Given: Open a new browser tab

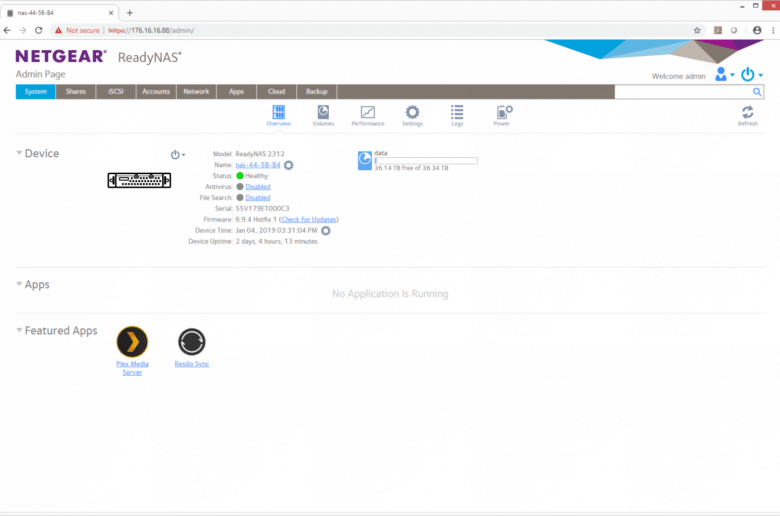Looking at the screenshot, I should point(130,13).
